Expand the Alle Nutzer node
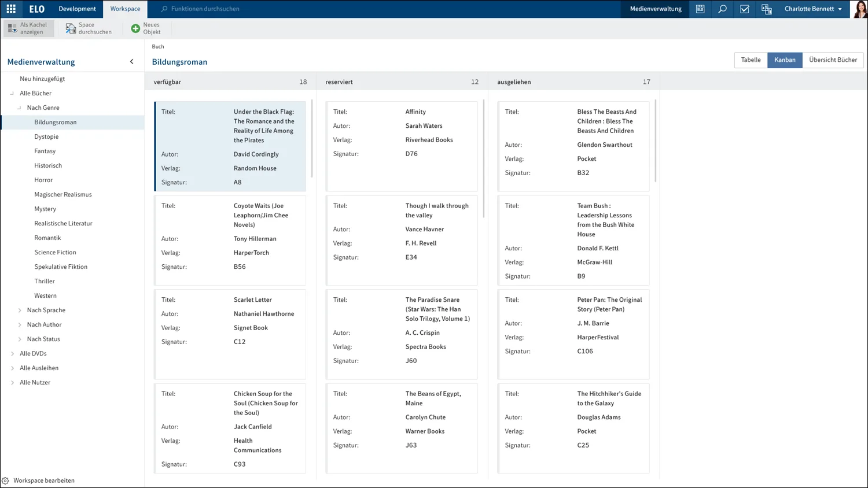868x488 pixels. (12, 383)
